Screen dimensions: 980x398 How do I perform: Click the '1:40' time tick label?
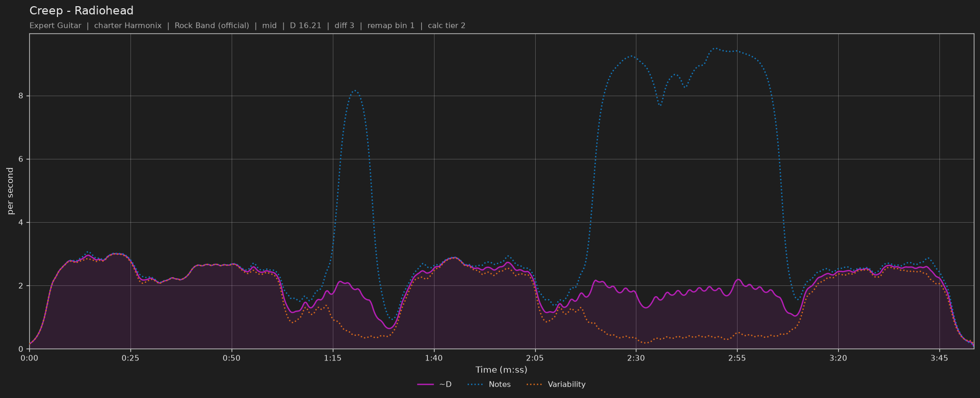click(x=434, y=358)
